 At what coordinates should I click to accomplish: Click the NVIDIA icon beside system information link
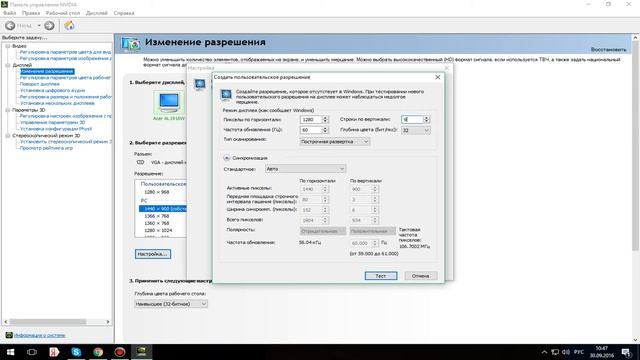pos(9,335)
